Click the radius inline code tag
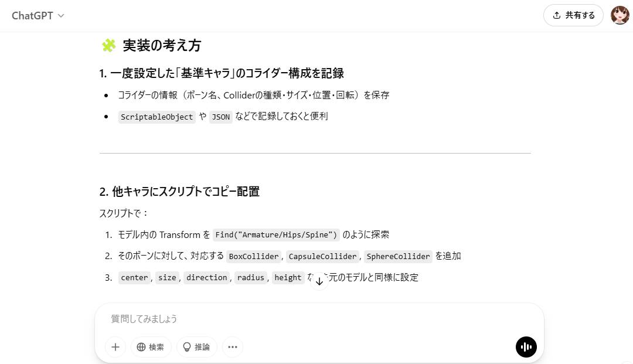This screenshot has width=633, height=364. (251, 278)
